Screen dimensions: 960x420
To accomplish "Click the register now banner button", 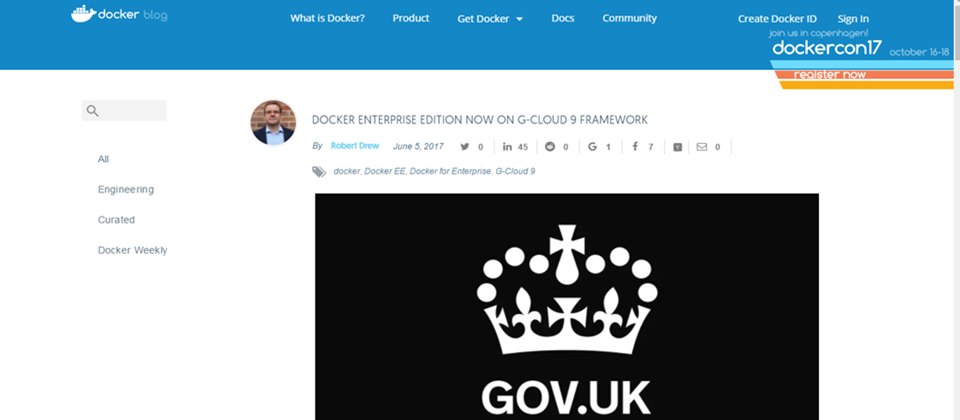I will point(830,75).
